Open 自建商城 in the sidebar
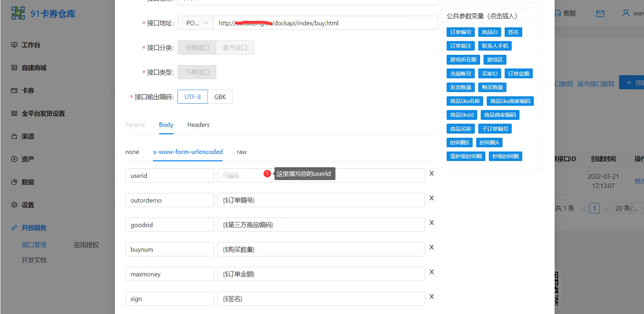Screen dimensions: 644x314 click(x=34, y=68)
